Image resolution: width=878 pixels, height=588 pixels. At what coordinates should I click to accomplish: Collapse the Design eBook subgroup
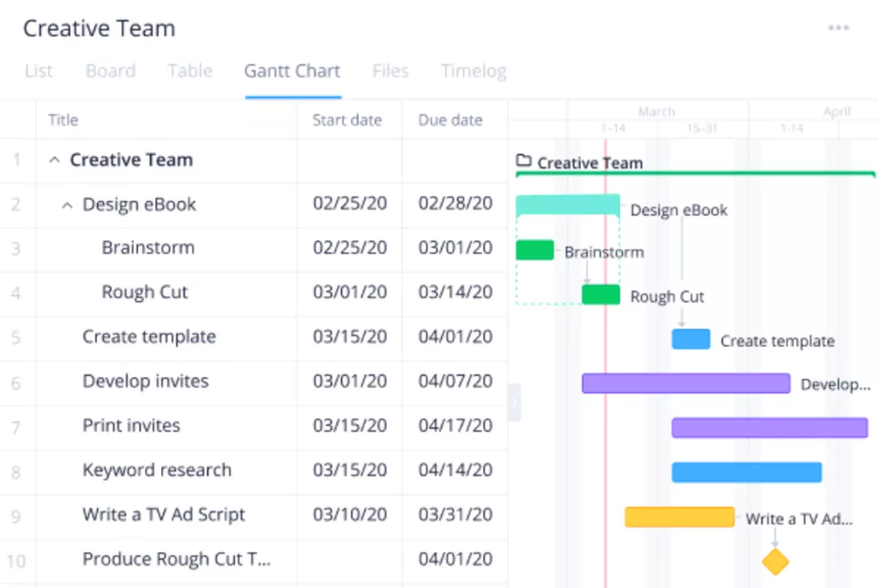click(x=68, y=205)
